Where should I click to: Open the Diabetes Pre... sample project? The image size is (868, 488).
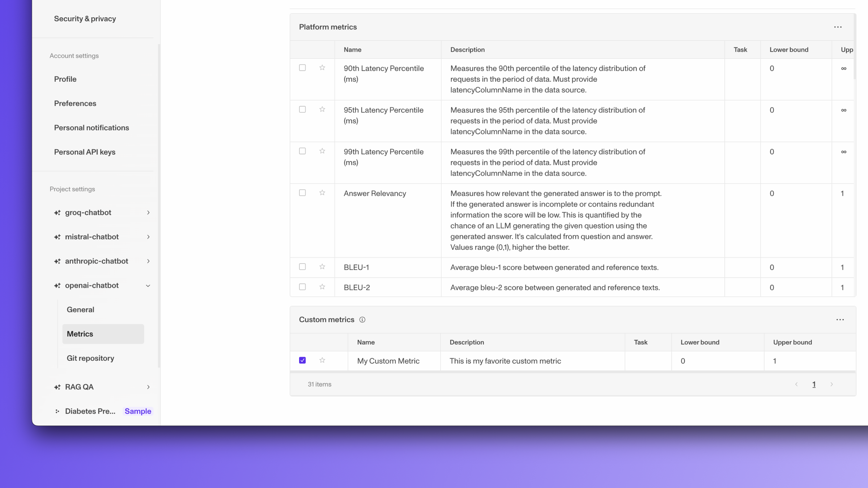[90, 411]
